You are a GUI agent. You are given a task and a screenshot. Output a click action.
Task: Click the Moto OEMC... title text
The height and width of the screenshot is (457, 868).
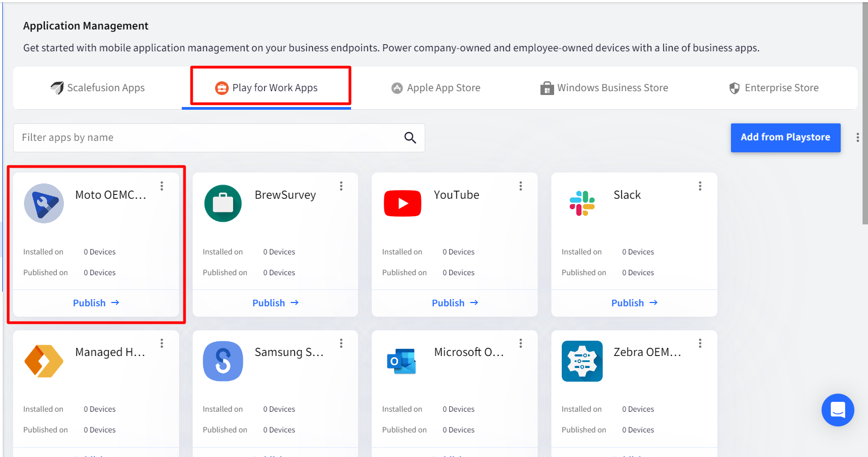pos(111,195)
